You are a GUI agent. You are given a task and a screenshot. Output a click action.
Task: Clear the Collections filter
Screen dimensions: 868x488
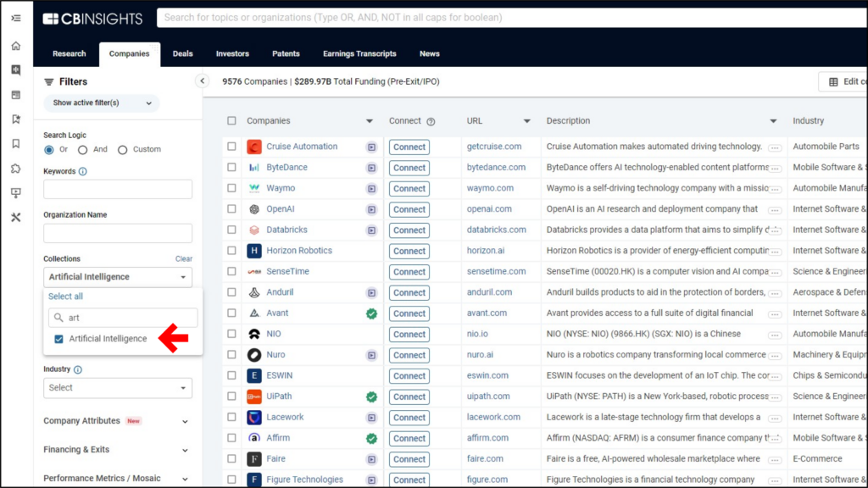(184, 259)
